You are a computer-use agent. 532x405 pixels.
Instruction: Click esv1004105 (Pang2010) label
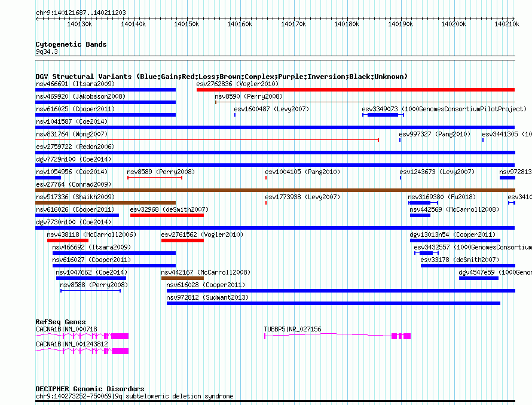click(x=302, y=172)
